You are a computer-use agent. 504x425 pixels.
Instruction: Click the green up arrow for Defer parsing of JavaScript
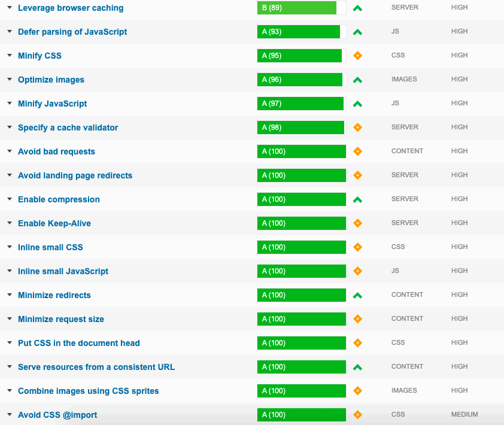[x=357, y=32]
